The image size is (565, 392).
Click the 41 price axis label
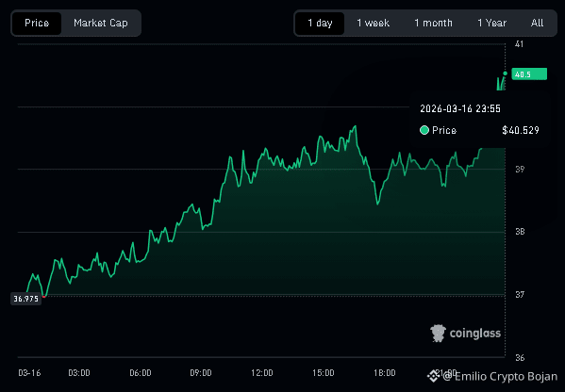519,44
